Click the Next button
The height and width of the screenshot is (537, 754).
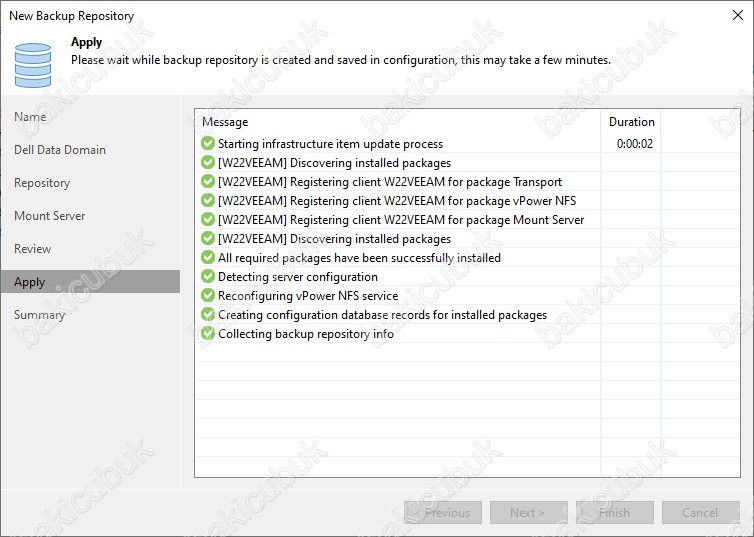[529, 513]
